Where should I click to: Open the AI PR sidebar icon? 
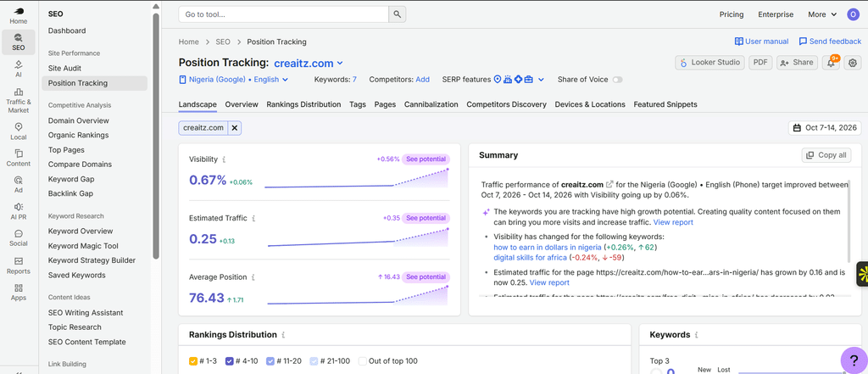tap(19, 211)
